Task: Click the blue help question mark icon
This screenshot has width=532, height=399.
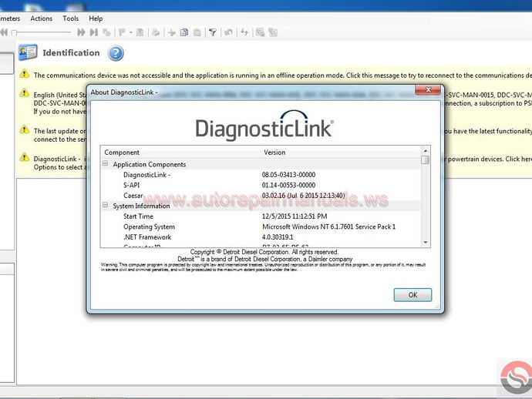Action: (116, 53)
